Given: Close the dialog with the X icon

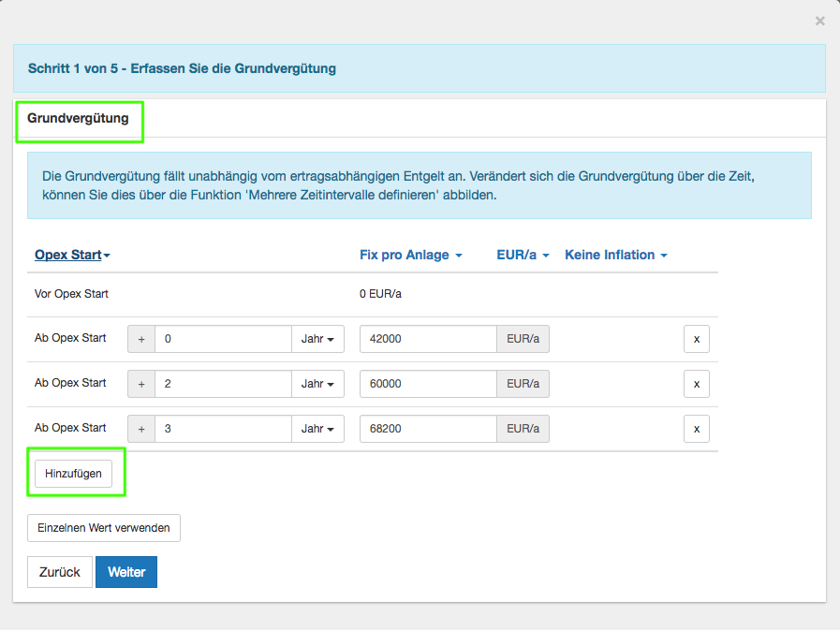Looking at the screenshot, I should point(819,21).
